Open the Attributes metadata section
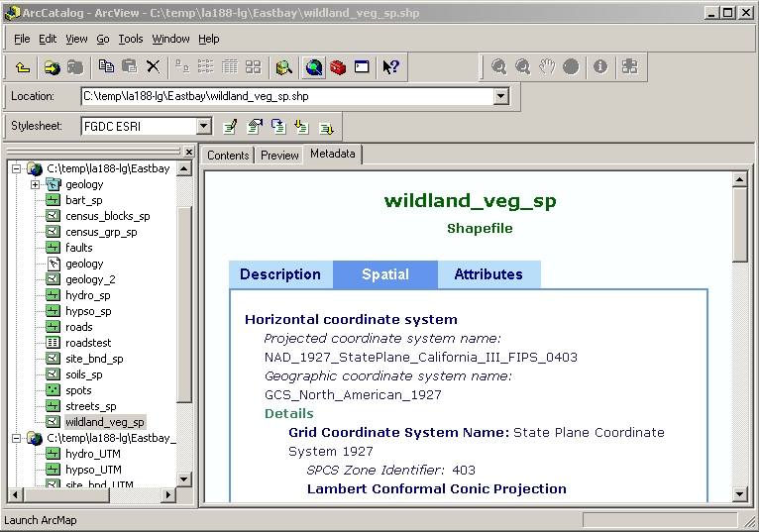Image resolution: width=759 pixels, height=532 pixels. click(488, 274)
